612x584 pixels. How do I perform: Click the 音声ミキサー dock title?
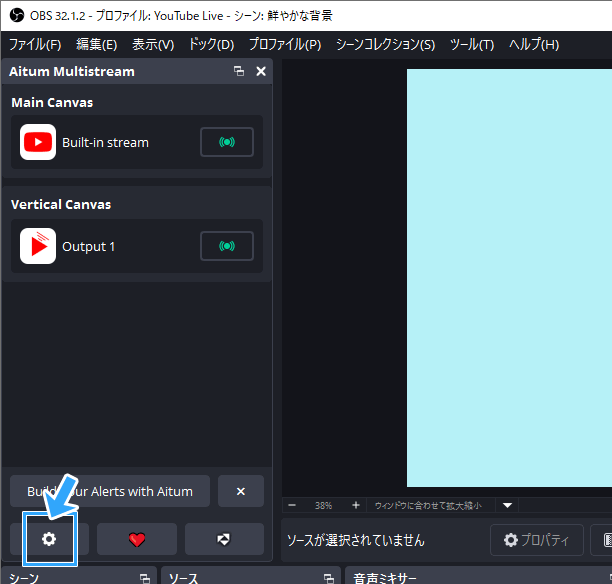click(384, 578)
